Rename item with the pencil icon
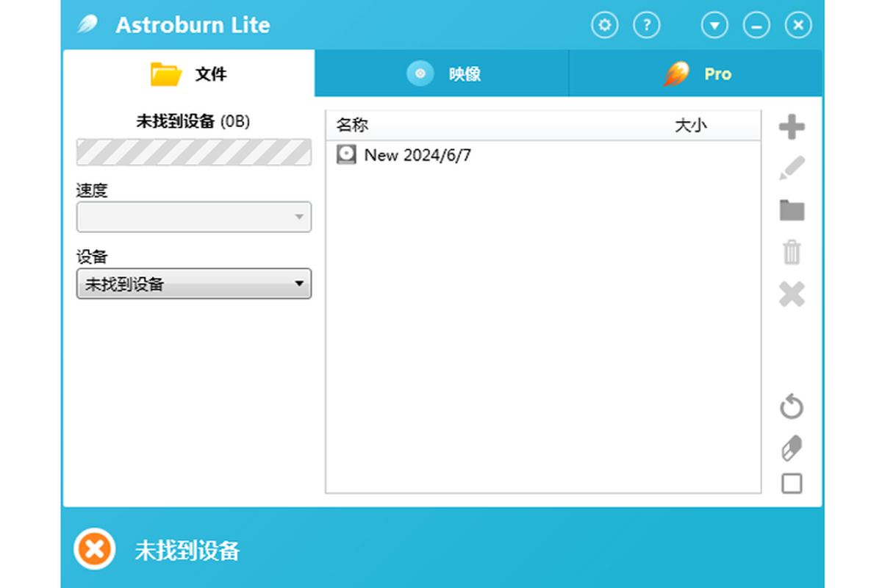This screenshot has height=588, width=882. pyautogui.click(x=792, y=168)
